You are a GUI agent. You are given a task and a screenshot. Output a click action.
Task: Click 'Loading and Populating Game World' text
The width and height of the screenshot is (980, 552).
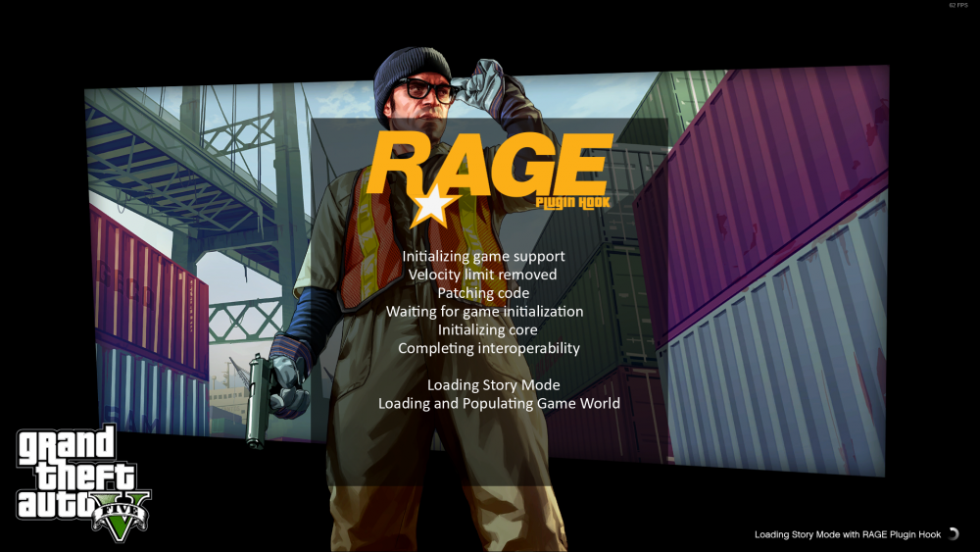tap(499, 403)
